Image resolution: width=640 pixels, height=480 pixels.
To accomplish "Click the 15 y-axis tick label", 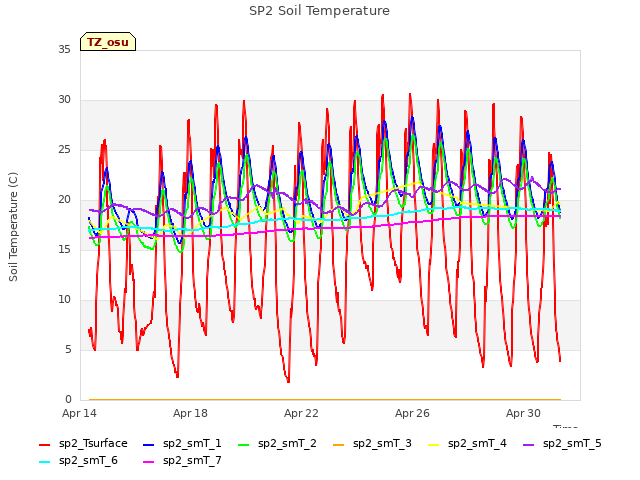I will click(64, 249).
